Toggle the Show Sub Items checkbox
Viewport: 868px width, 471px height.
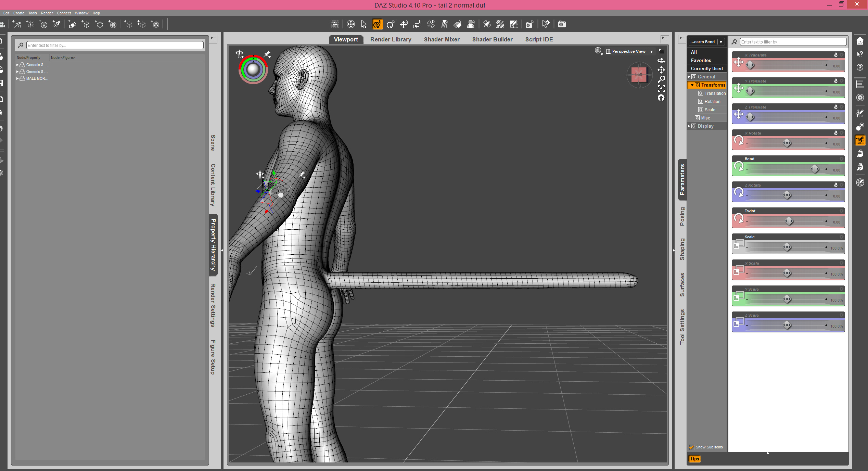point(692,447)
